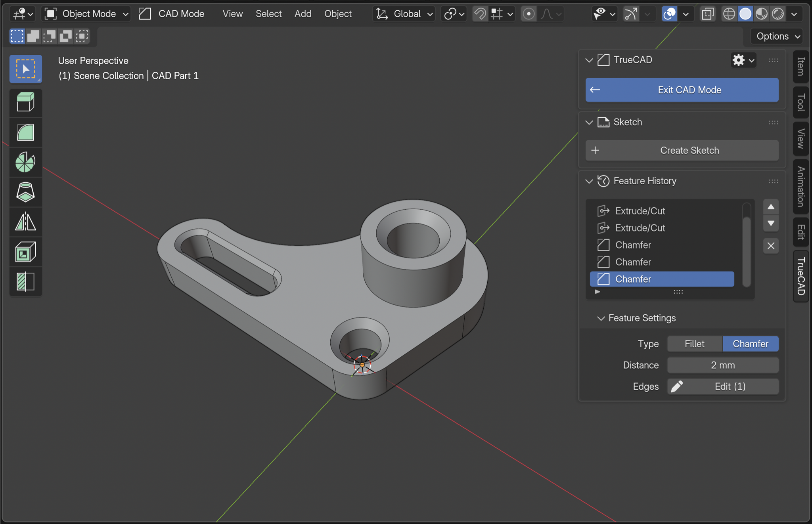
Task: Activate the Mirror tool in the left toolbar
Action: (26, 222)
